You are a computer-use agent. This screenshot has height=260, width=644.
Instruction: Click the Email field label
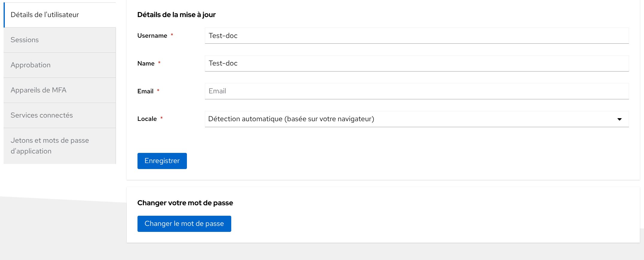pos(145,91)
